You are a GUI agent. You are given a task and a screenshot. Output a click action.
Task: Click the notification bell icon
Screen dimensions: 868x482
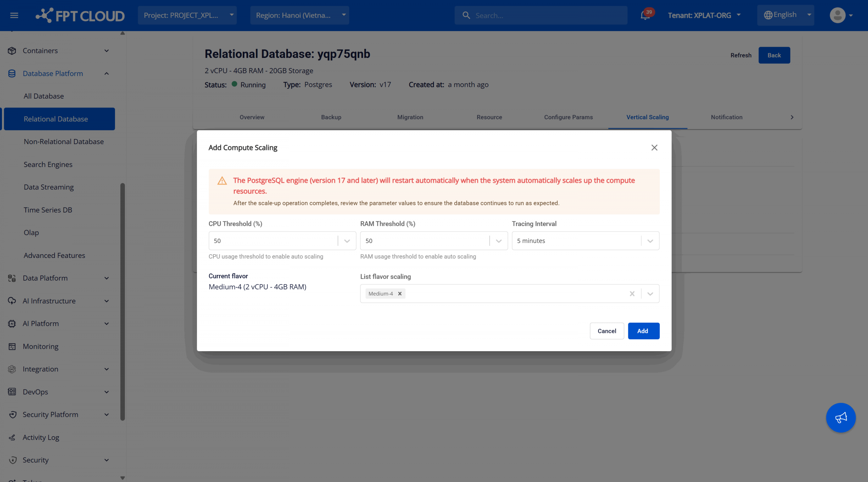(x=645, y=16)
